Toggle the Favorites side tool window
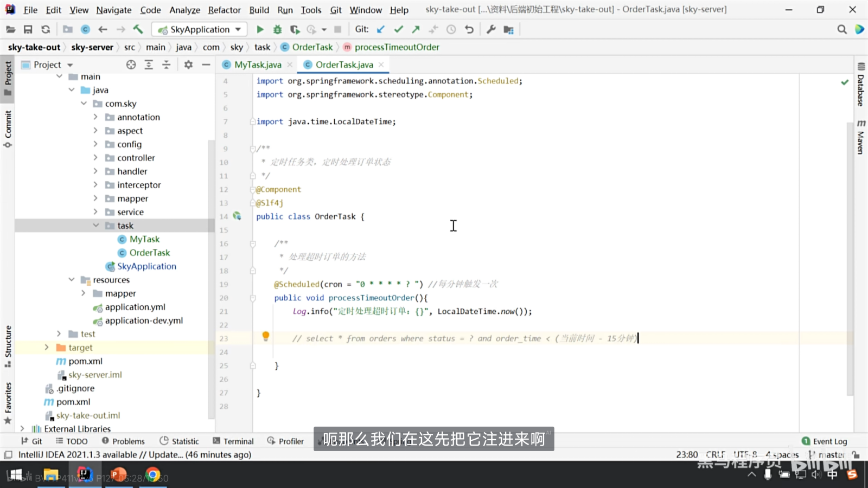This screenshot has width=868, height=488. pyautogui.click(x=8, y=403)
